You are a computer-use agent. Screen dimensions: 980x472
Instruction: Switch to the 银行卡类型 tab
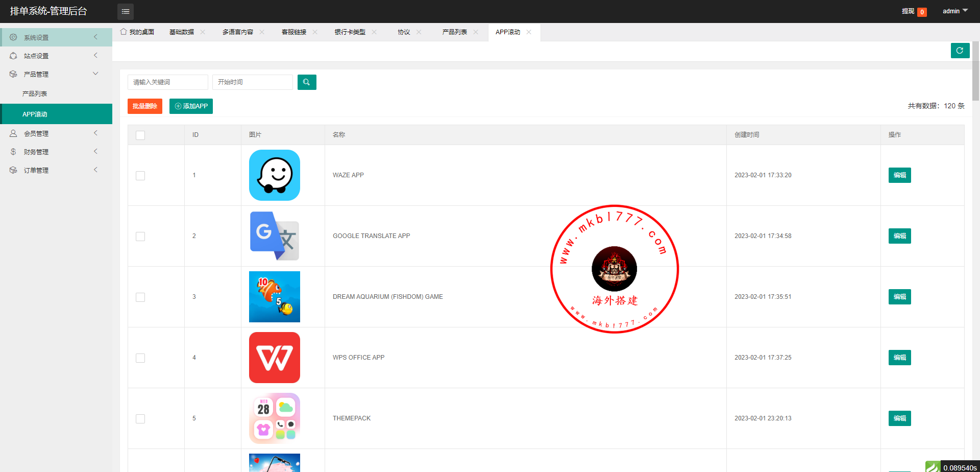(350, 32)
